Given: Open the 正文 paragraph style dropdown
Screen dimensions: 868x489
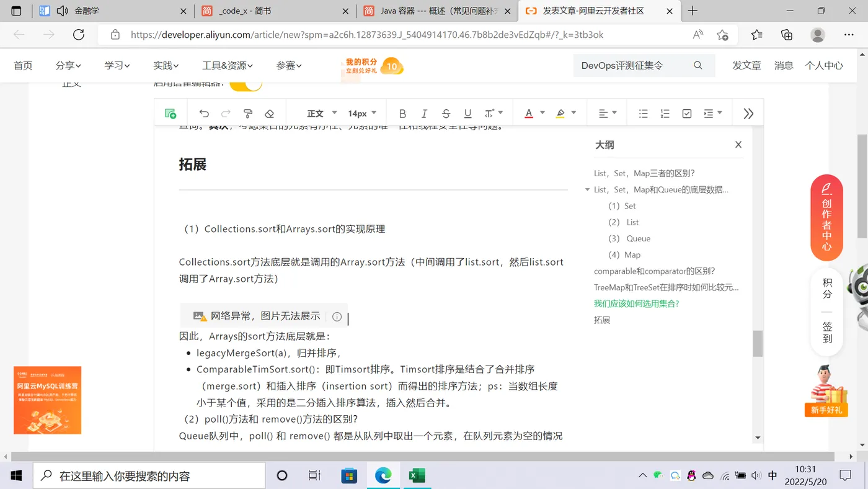Looking at the screenshot, I should coord(322,114).
